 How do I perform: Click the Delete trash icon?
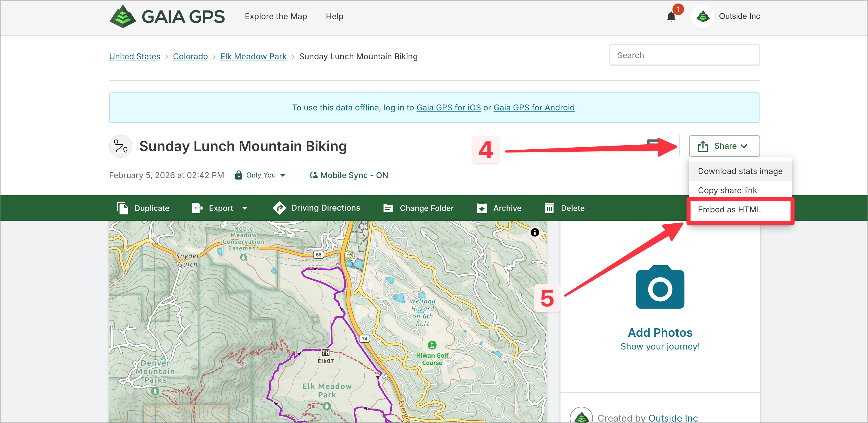click(x=549, y=208)
